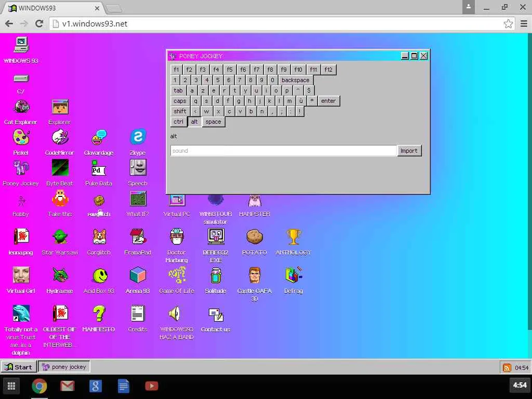Open the Explorer desktop icon
The height and width of the screenshot is (399, 532).
point(60,107)
